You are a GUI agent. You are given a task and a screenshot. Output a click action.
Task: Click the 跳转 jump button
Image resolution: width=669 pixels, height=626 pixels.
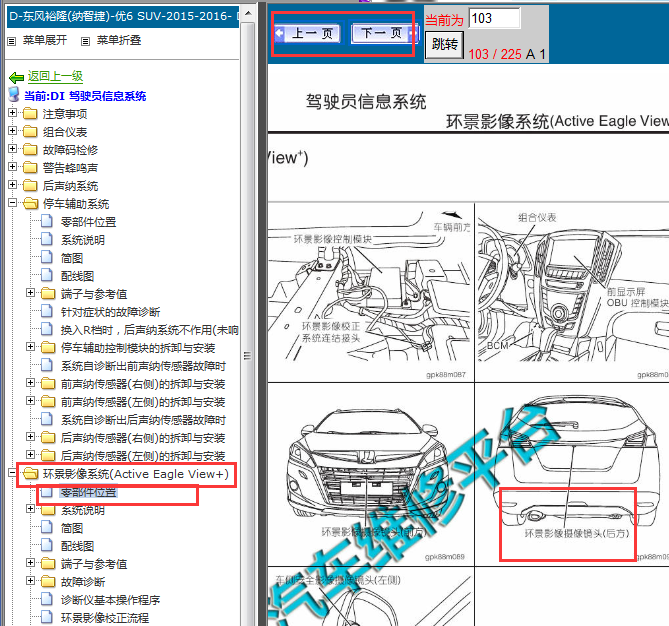tap(444, 44)
